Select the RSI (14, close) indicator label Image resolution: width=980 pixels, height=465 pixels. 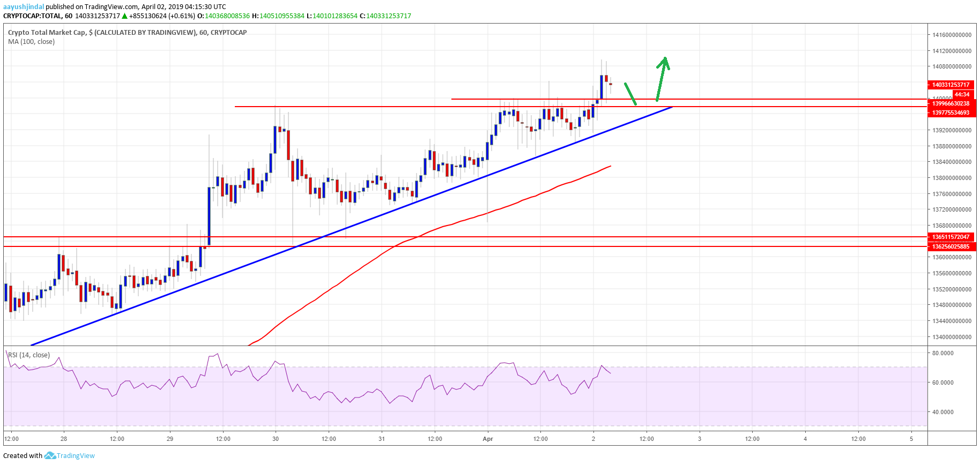coord(29,355)
